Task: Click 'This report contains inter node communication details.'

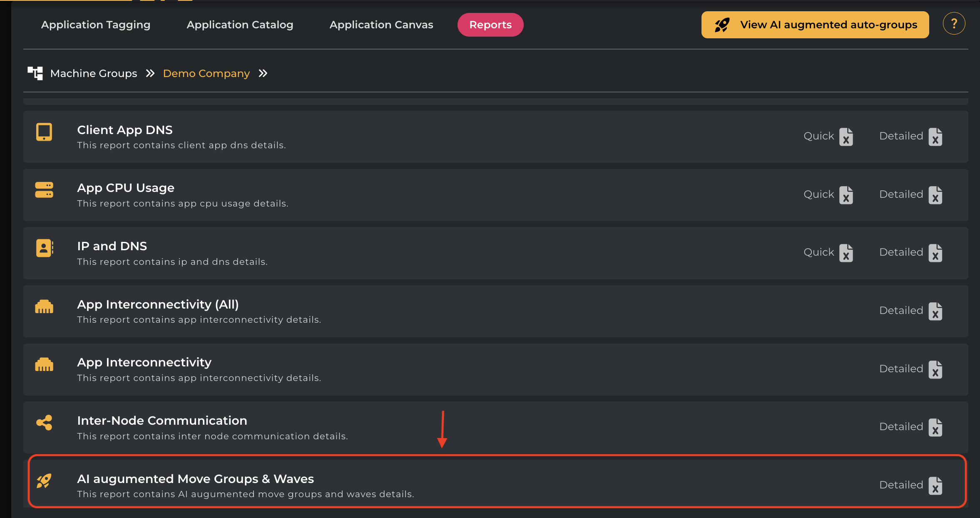Action: point(212,436)
